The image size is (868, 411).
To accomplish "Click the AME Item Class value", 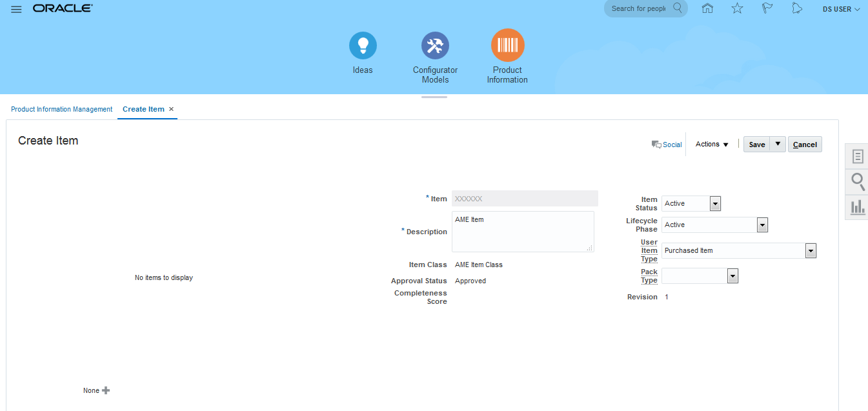I will tap(479, 265).
